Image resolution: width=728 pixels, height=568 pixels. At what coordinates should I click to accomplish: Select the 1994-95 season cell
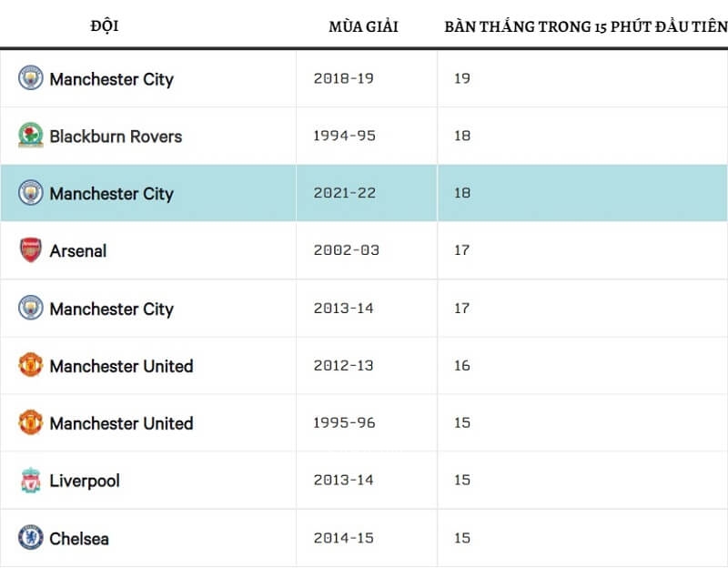click(343, 137)
